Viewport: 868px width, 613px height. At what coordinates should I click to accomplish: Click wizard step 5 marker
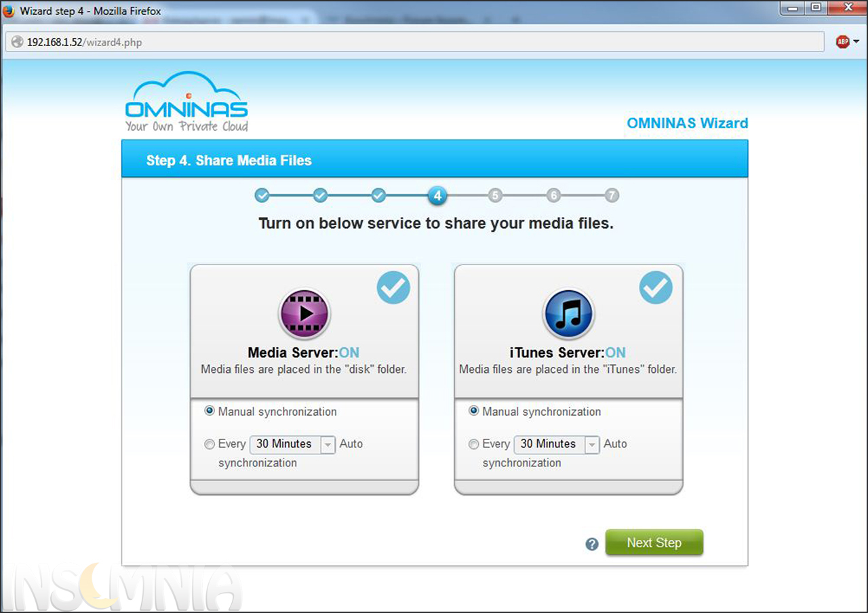tap(495, 196)
